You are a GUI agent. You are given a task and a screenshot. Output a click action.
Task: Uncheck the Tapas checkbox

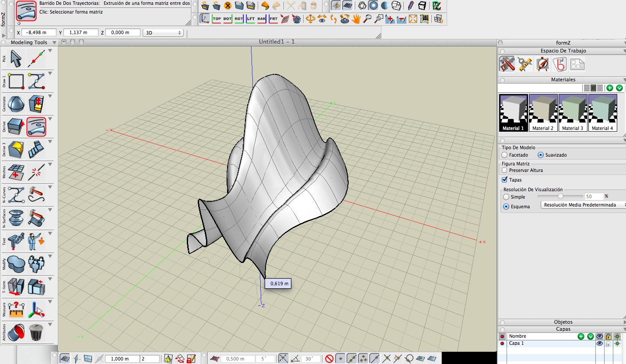tap(505, 180)
